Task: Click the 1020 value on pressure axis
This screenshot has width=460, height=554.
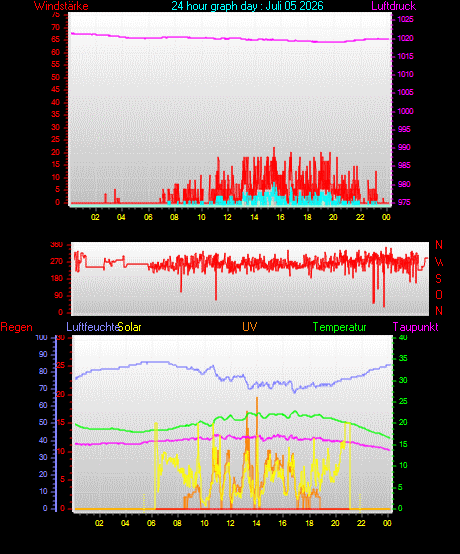Action: 406,38
